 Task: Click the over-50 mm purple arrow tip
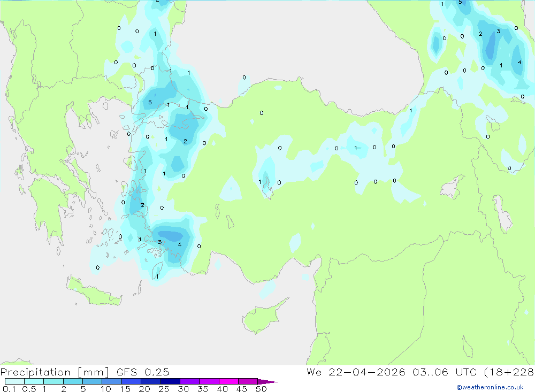point(267,381)
